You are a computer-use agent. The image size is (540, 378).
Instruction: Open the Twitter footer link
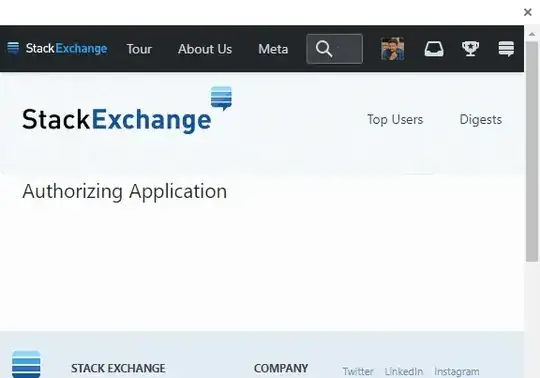[x=358, y=371]
